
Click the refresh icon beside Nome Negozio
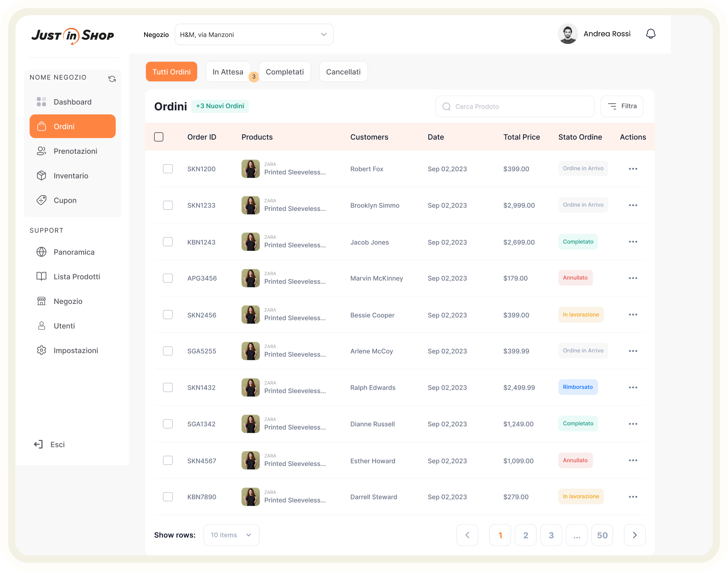112,79
